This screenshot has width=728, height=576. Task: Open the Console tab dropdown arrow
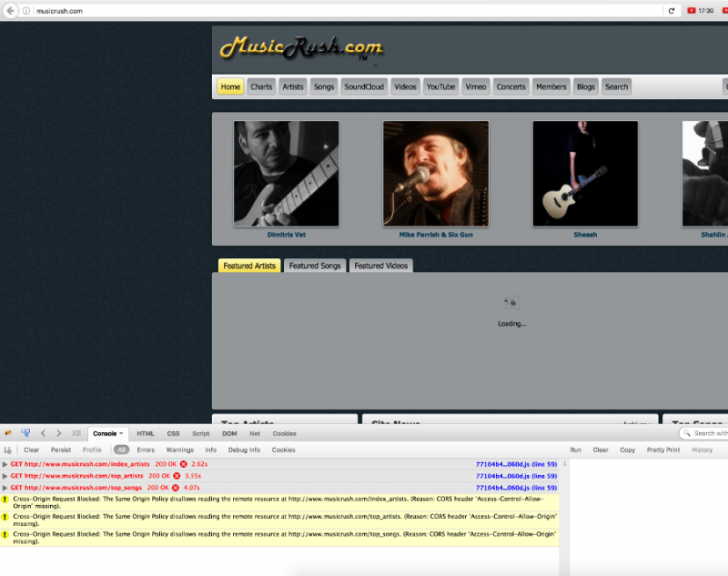(x=122, y=434)
